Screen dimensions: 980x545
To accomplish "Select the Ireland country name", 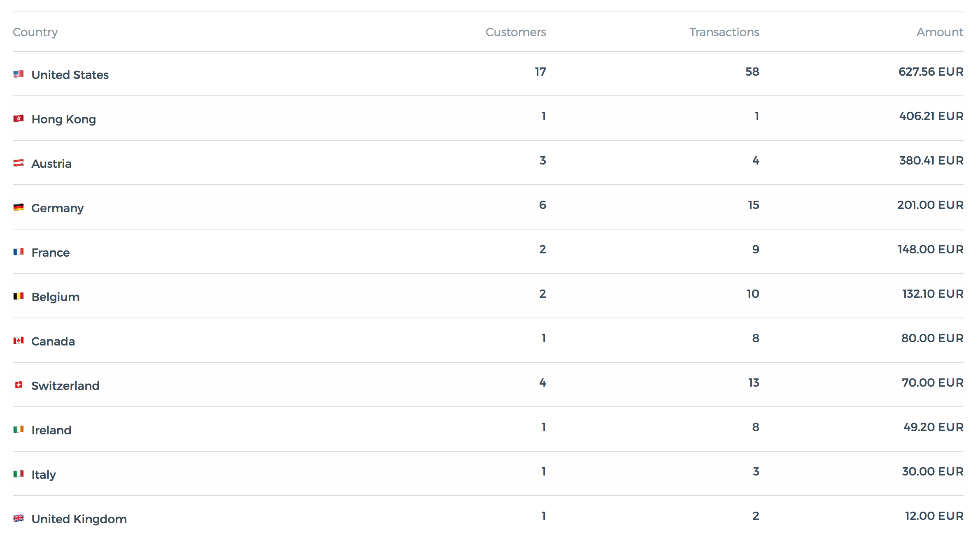I will pyautogui.click(x=51, y=430).
